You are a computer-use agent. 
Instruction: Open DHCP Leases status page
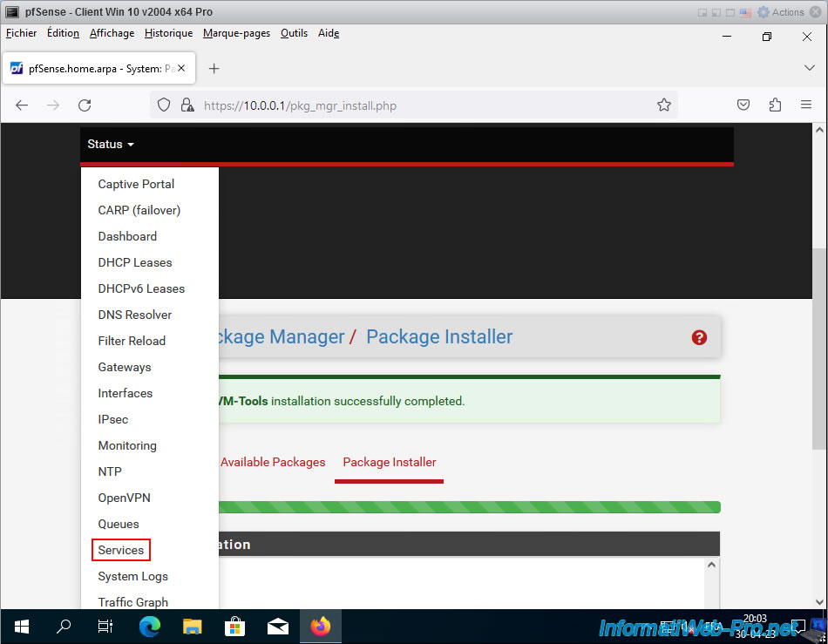[x=135, y=262]
